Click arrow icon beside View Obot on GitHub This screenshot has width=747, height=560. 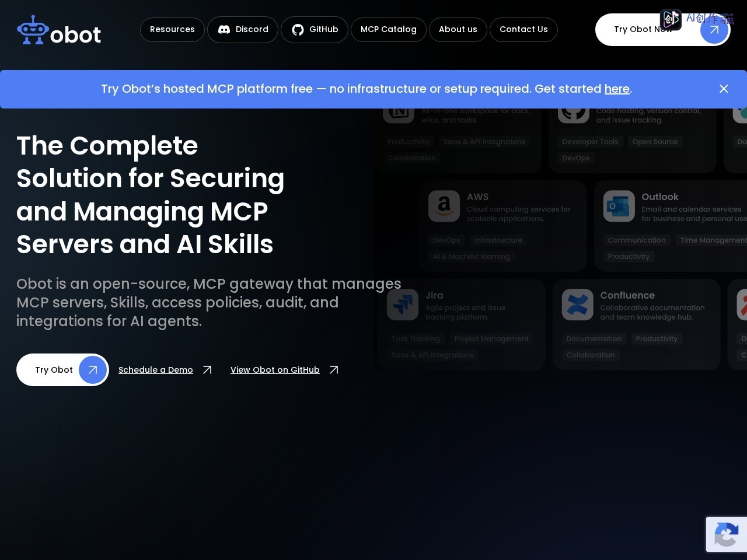(x=334, y=370)
